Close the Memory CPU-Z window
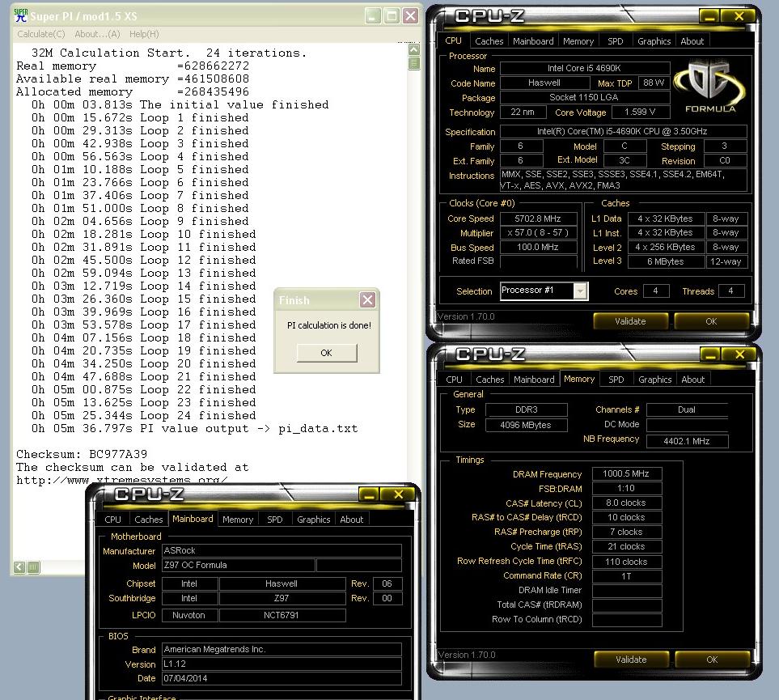Image resolution: width=779 pixels, height=700 pixels. 739,354
